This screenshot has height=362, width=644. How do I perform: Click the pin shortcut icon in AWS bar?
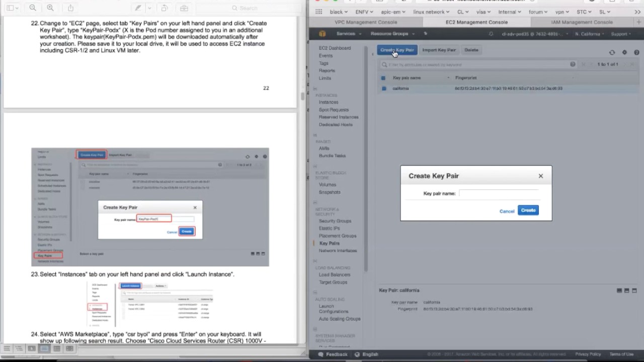tap(425, 34)
